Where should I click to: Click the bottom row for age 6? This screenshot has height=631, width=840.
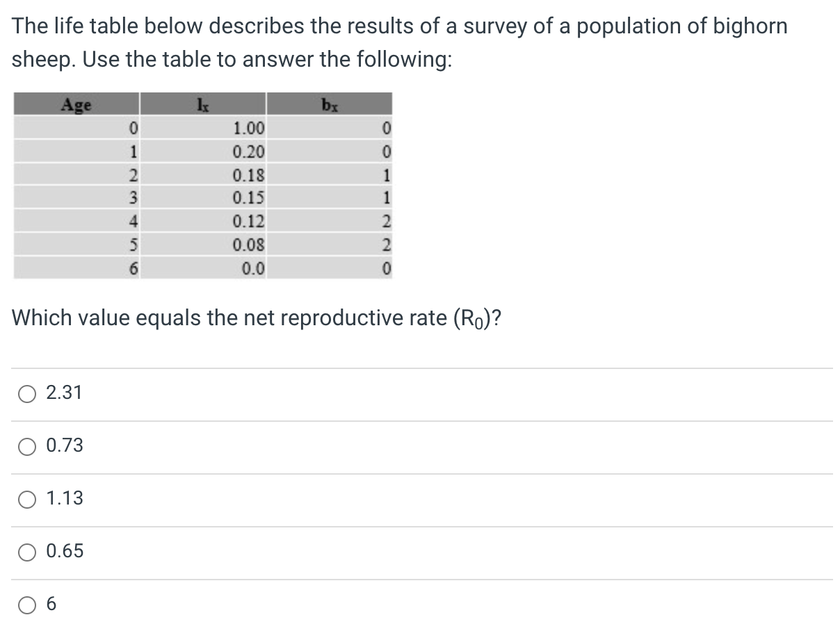click(202, 267)
